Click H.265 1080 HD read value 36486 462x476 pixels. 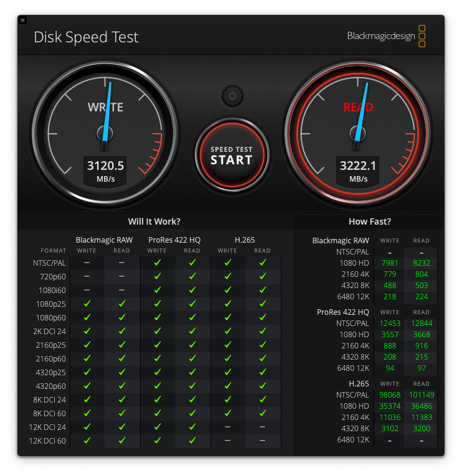click(x=422, y=406)
